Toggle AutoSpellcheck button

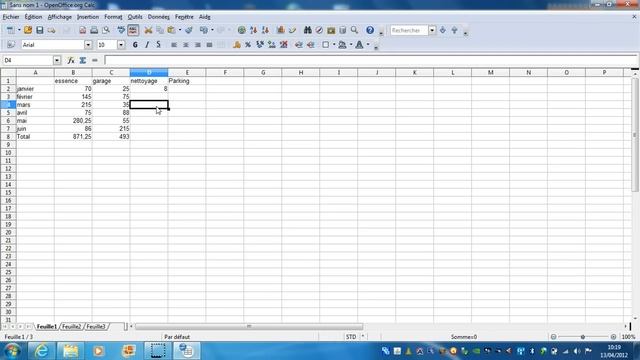pyautogui.click(x=133, y=30)
